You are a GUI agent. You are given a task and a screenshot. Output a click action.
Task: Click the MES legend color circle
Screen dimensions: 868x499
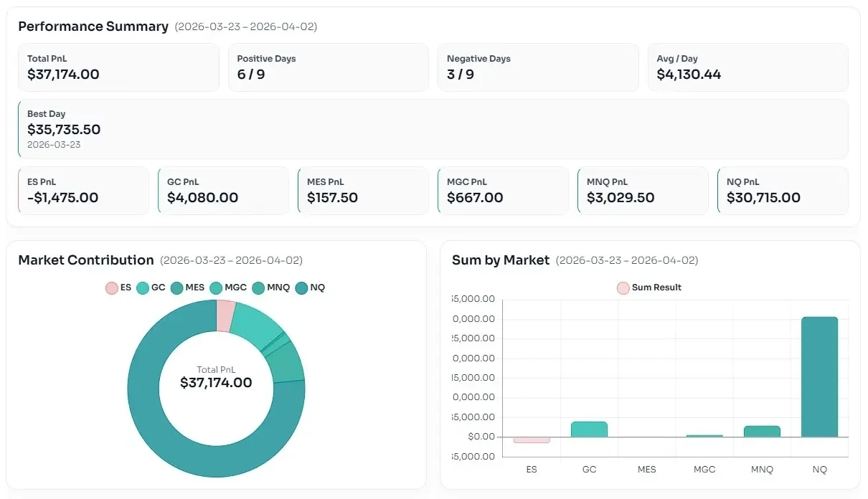tap(176, 288)
